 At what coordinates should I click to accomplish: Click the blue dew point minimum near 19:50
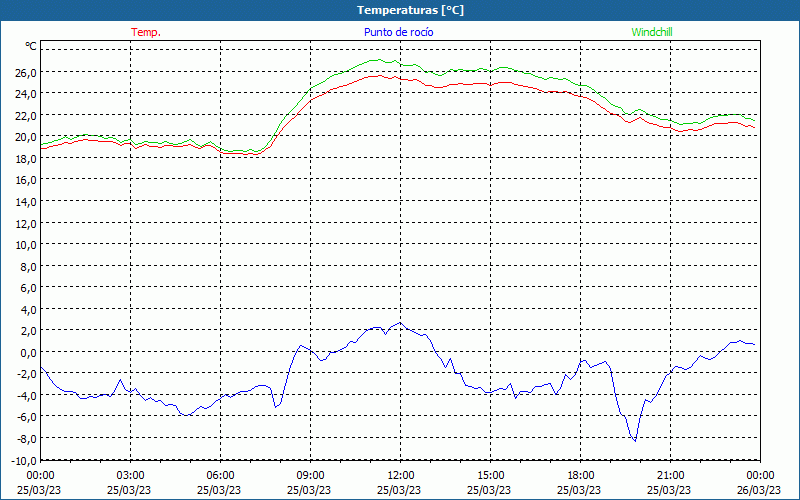[x=635, y=441]
